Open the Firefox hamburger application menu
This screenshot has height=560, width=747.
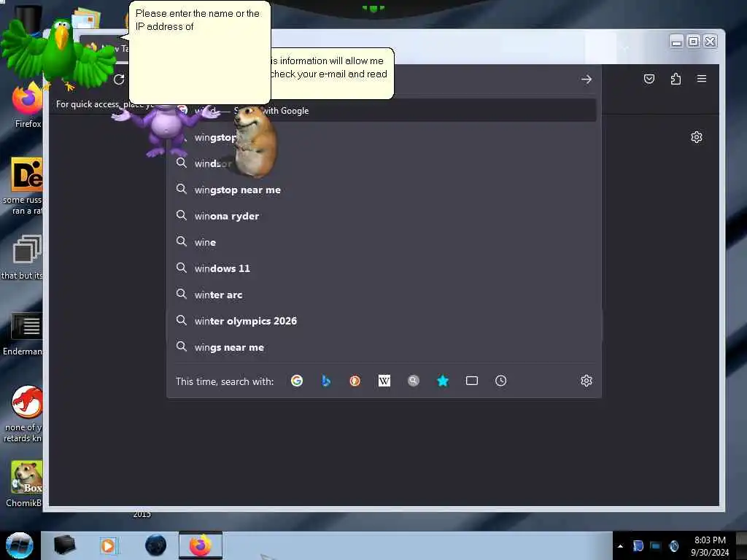tap(702, 79)
